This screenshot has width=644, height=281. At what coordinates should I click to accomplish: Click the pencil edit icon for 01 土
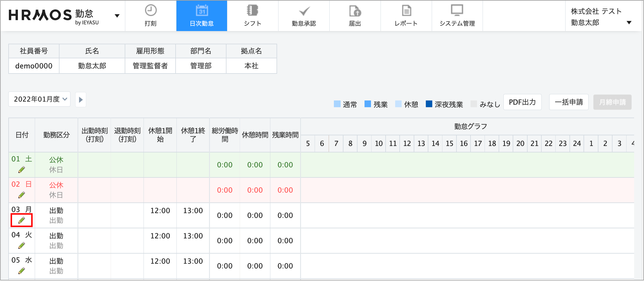(x=22, y=170)
